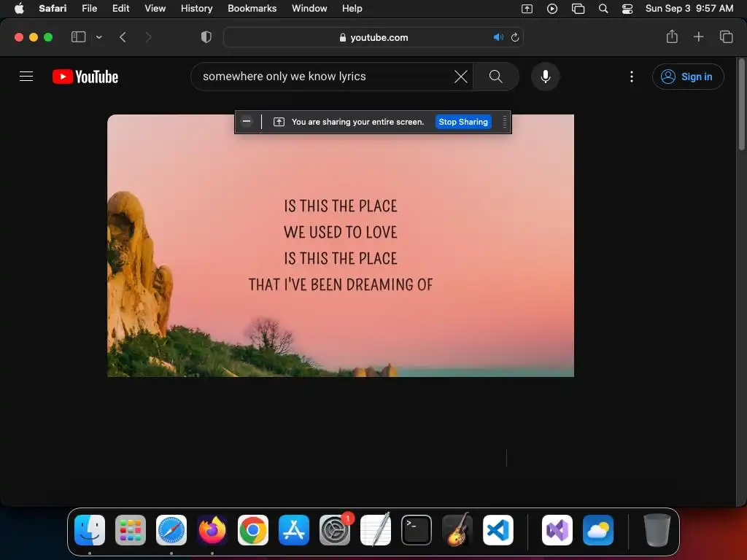This screenshot has height=560, width=747.
Task: Mute the tab audio speaker icon
Action: tap(498, 37)
